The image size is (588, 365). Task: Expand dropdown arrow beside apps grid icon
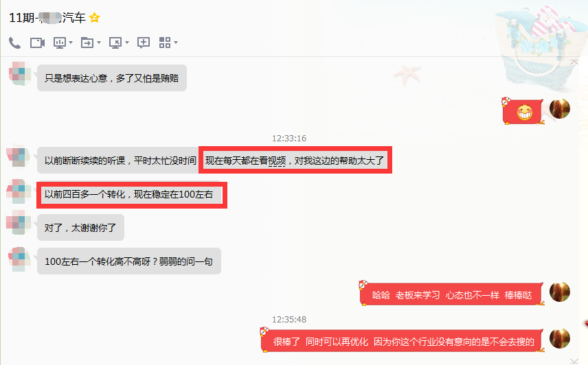click(175, 43)
